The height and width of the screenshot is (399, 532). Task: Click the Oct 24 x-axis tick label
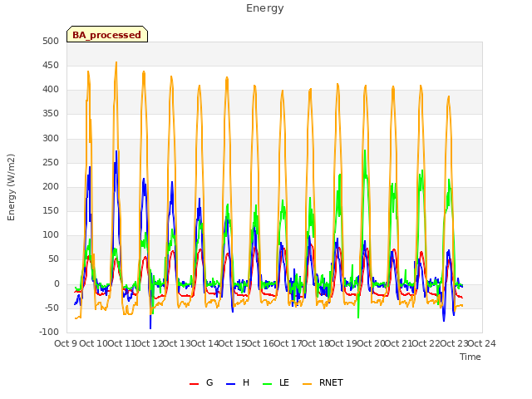(481, 343)
